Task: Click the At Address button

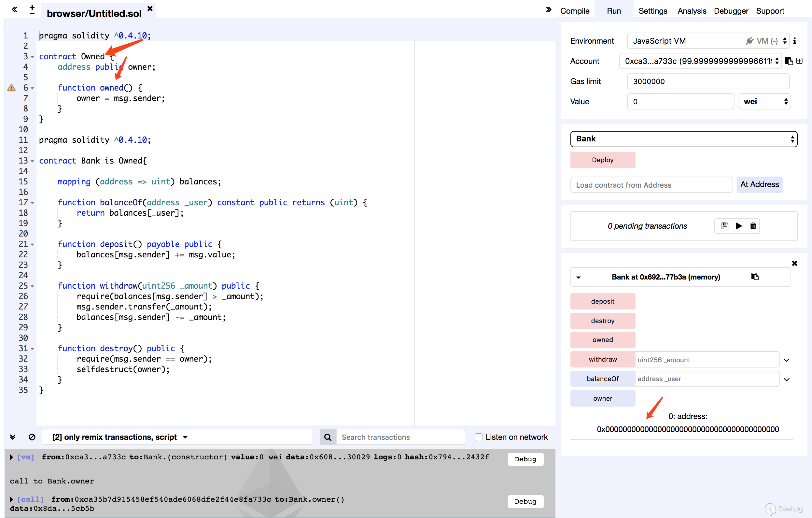Action: click(759, 185)
